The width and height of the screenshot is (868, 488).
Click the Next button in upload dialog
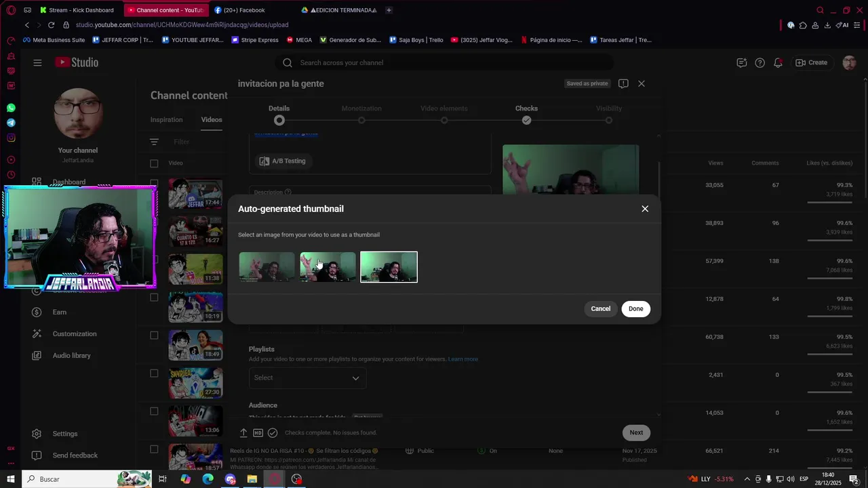click(x=636, y=432)
